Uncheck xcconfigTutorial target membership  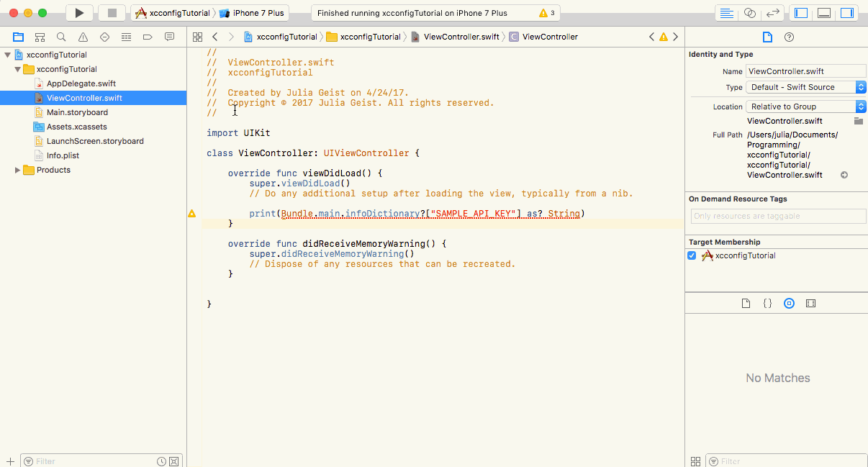(692, 255)
